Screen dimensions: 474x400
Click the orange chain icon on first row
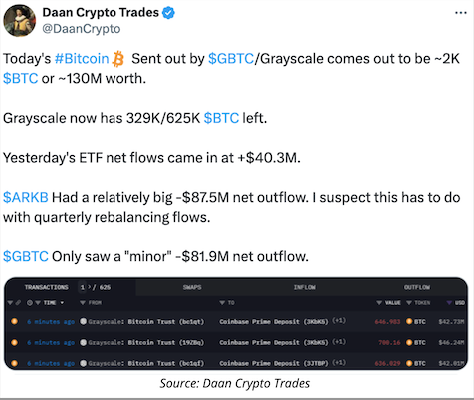(14, 321)
